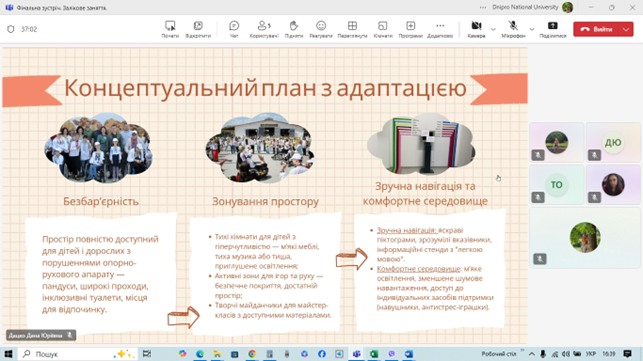Screen dimensions: 643x361
Task: Open breakout rooms (Кімнати)
Action: [383, 29]
